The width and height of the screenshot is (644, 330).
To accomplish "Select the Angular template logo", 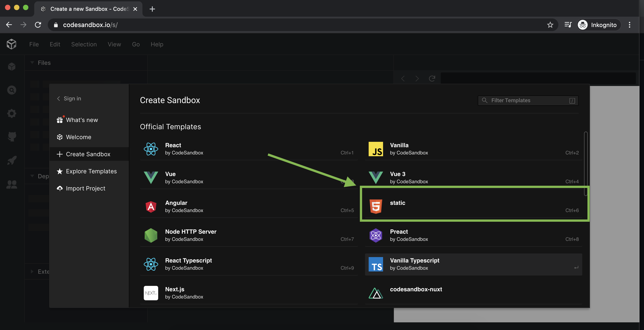I will (x=151, y=207).
